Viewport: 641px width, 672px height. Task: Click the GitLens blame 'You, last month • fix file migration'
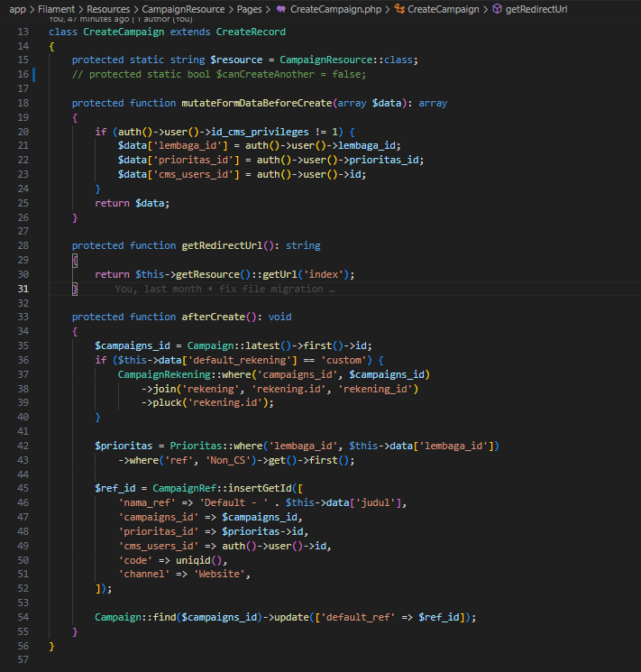coord(224,289)
